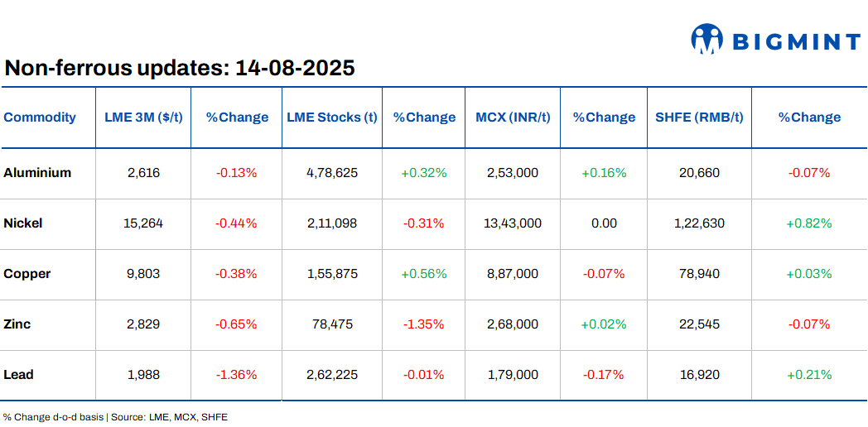Click the Non-ferrous updates title
This screenshot has height=427, width=868.
pyautogui.click(x=180, y=68)
